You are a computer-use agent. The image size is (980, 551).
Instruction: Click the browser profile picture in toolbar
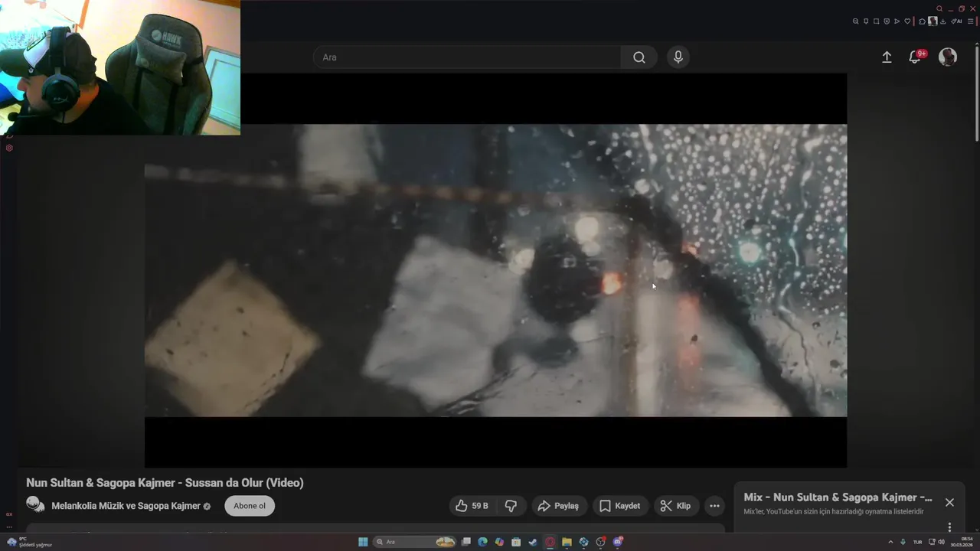(x=933, y=21)
